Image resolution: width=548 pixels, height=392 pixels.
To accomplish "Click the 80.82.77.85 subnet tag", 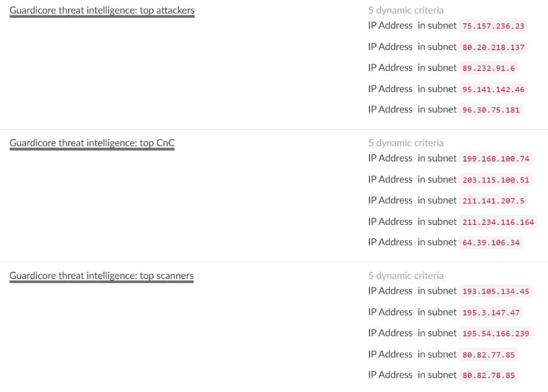I will [488, 355].
